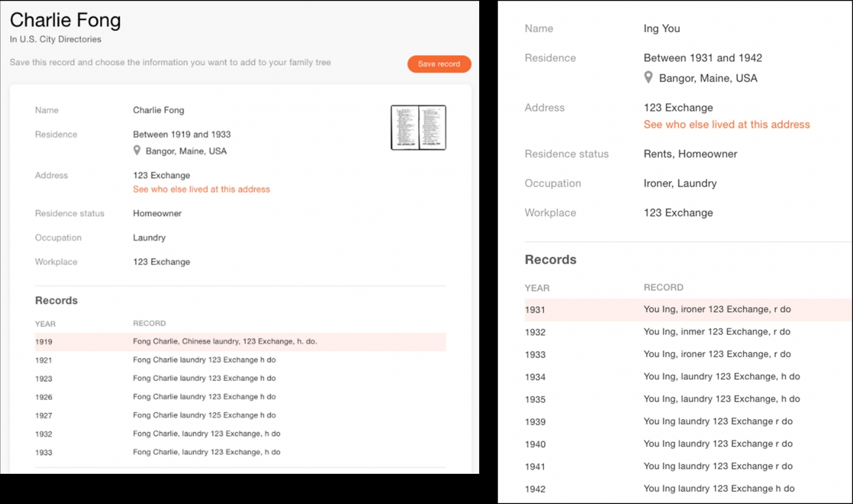Click 'Bangor, Maine, USA' in Ing You's residence
The width and height of the screenshot is (853, 504).
coord(708,78)
